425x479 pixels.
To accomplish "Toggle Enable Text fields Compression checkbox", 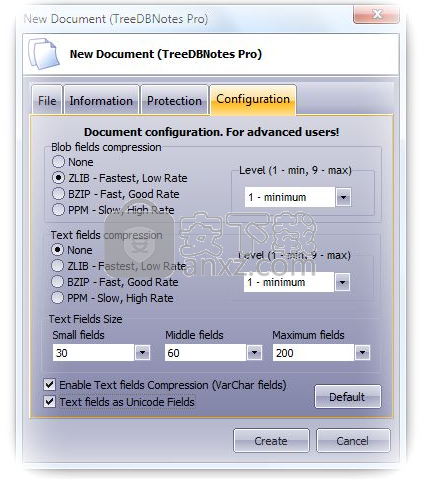I will click(x=49, y=385).
